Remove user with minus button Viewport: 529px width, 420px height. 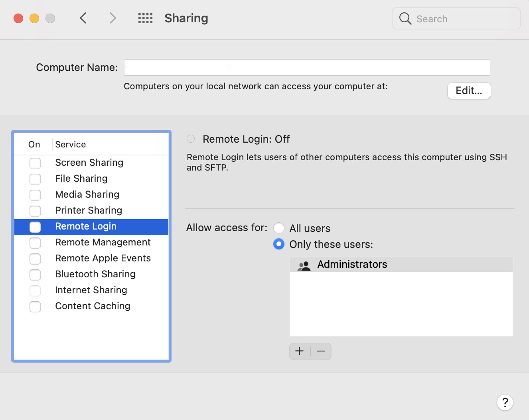pos(321,351)
